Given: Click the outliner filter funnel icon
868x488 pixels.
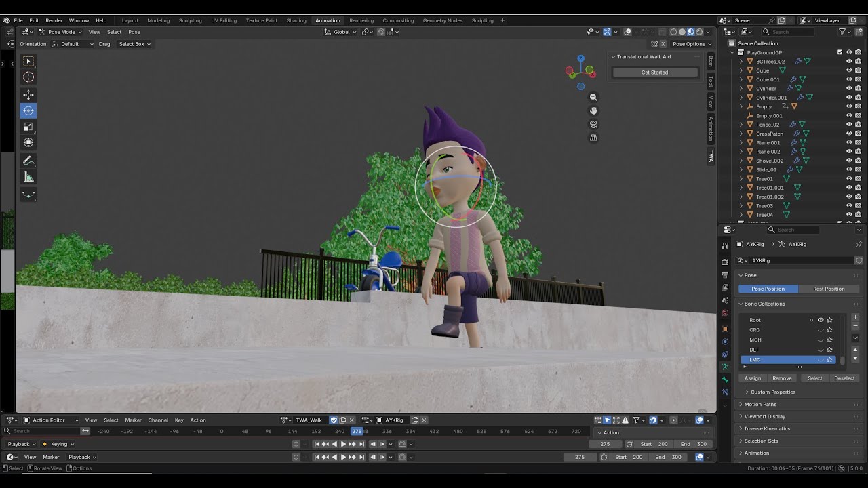Looking at the screenshot, I should pyautogui.click(x=842, y=32).
